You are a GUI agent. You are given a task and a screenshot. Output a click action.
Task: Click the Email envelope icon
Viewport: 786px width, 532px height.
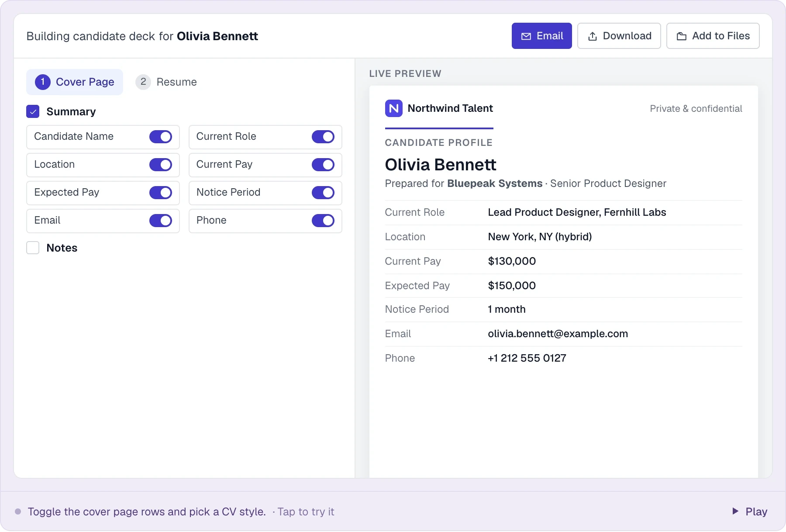coord(526,36)
